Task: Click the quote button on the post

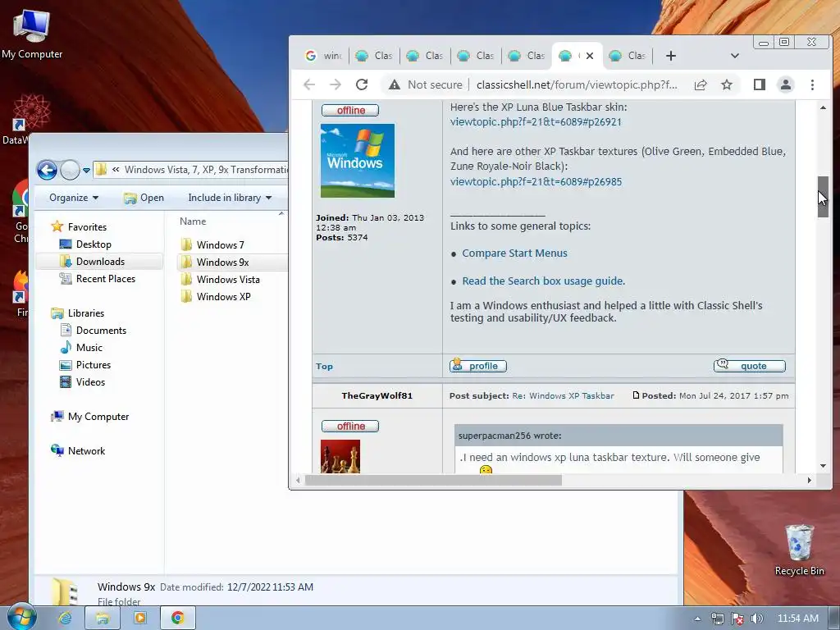Action: point(750,366)
